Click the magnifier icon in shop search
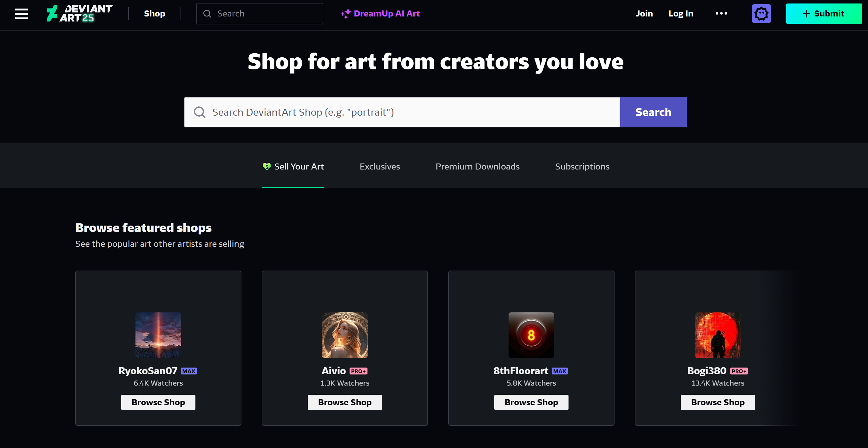 point(200,112)
